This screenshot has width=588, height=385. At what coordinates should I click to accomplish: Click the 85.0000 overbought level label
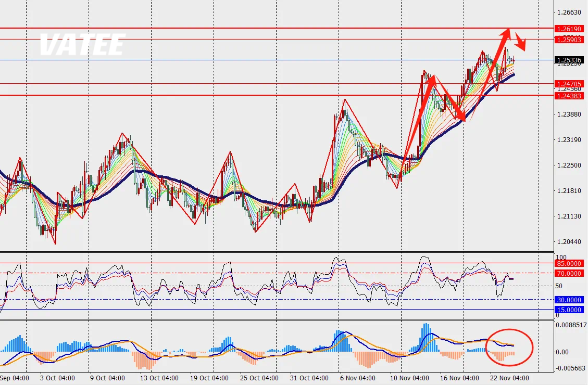click(x=569, y=263)
